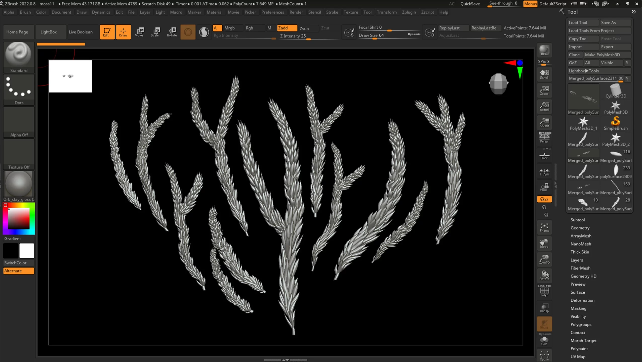Select the Cylinder3D tool thumbnail
The height and width of the screenshot is (362, 644).
coord(616,92)
